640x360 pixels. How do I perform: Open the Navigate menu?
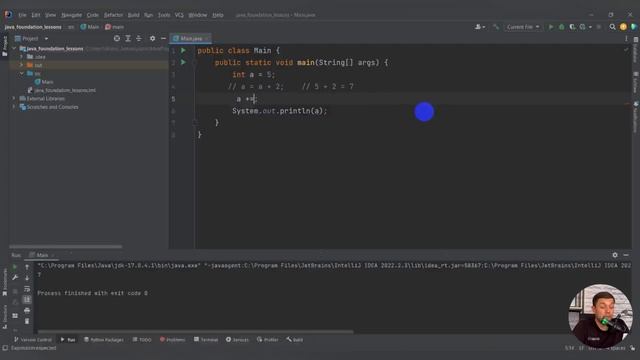(x=71, y=15)
